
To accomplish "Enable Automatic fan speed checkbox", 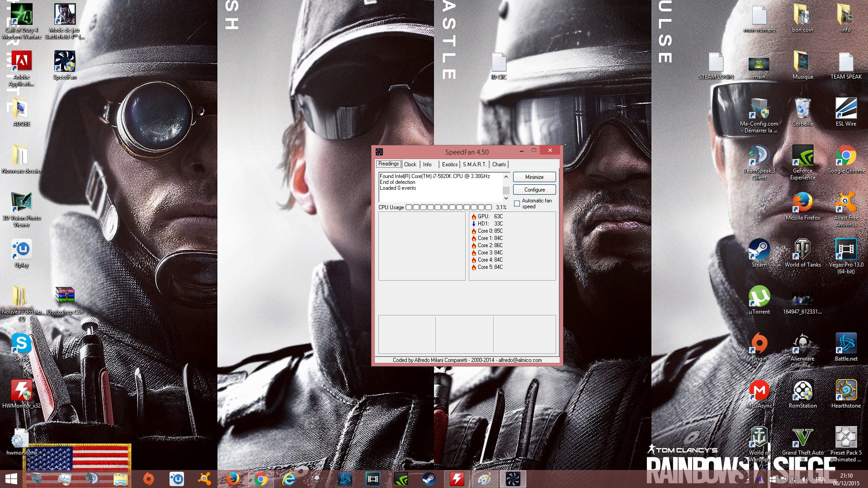I will point(517,204).
